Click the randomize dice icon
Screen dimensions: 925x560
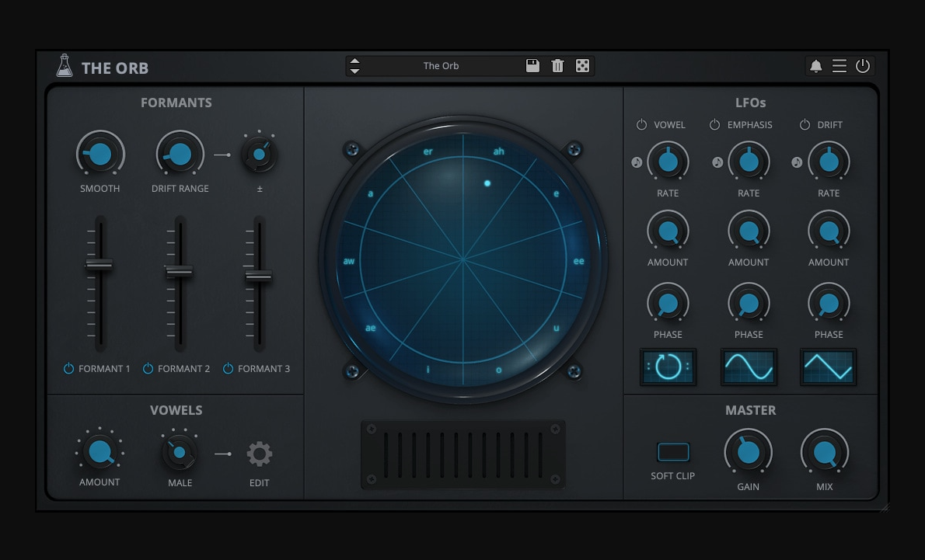(x=582, y=66)
